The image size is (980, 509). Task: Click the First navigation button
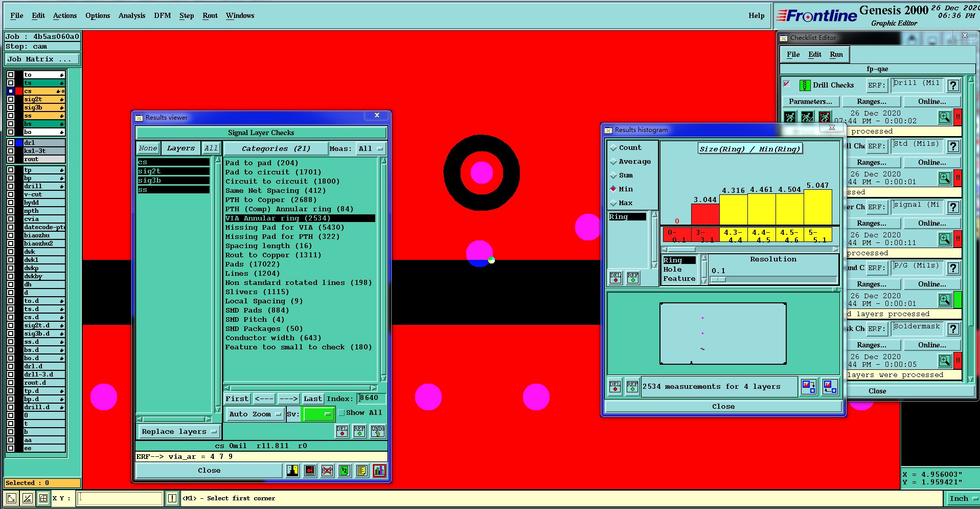click(x=237, y=399)
